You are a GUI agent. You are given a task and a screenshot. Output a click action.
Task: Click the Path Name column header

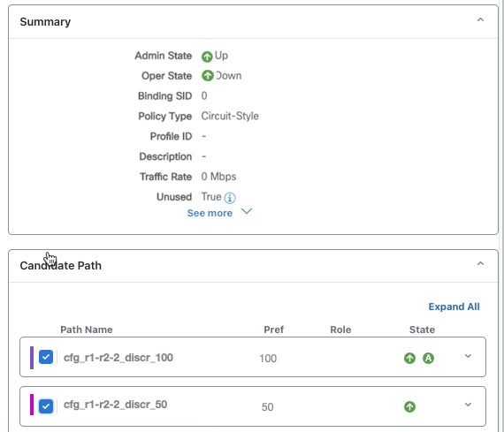click(x=87, y=330)
